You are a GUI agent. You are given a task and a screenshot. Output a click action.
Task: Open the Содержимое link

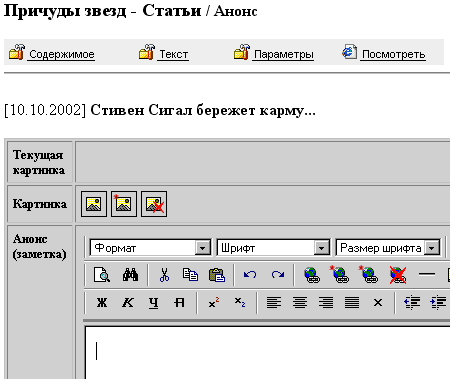[x=62, y=54]
